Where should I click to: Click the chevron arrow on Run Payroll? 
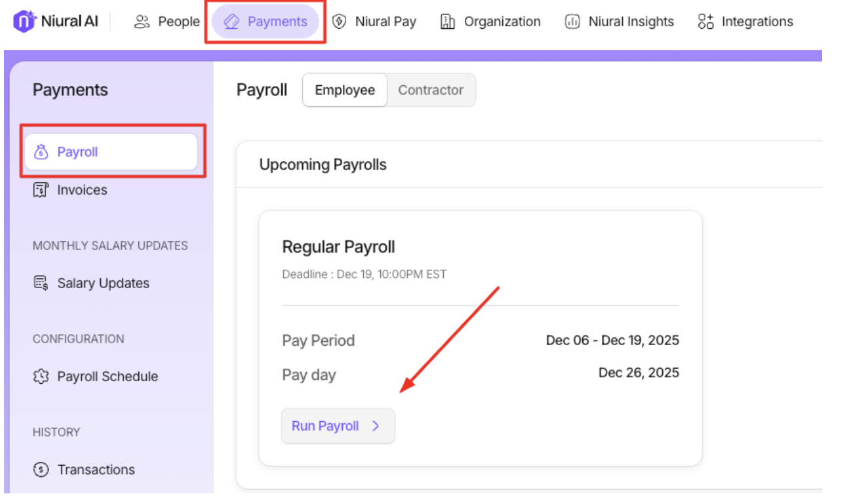click(376, 426)
